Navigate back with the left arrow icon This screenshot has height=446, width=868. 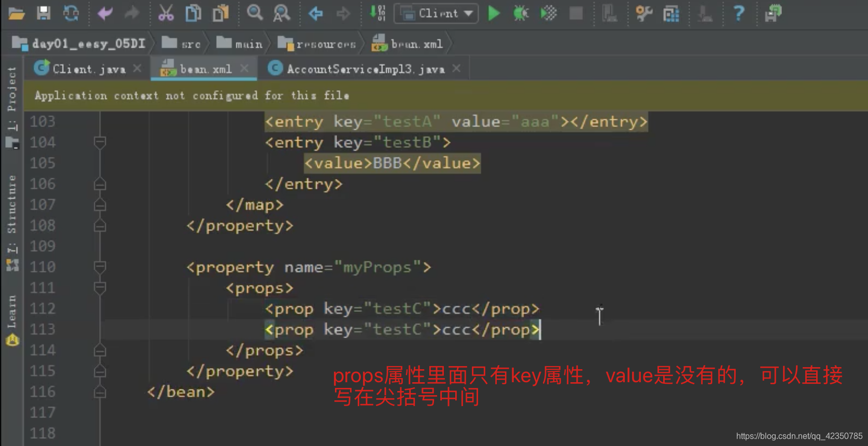coord(315,13)
